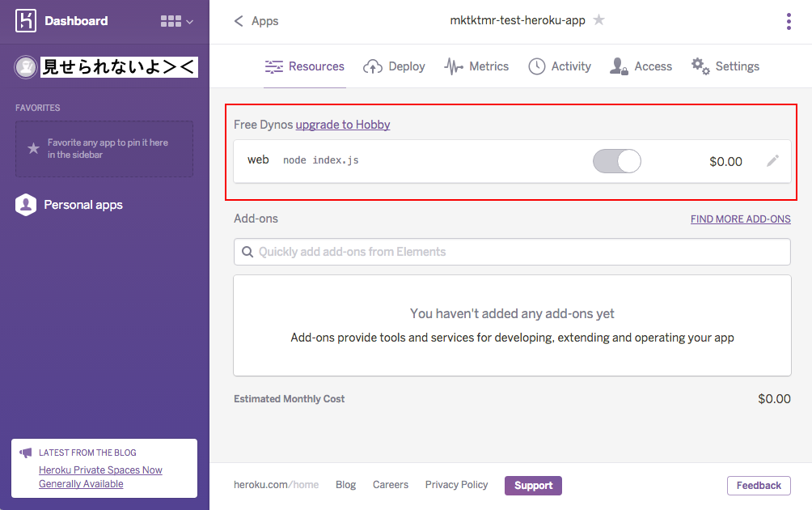
Task: Favorite mktktmr-test-heroku-app with the star
Action: click(x=598, y=20)
